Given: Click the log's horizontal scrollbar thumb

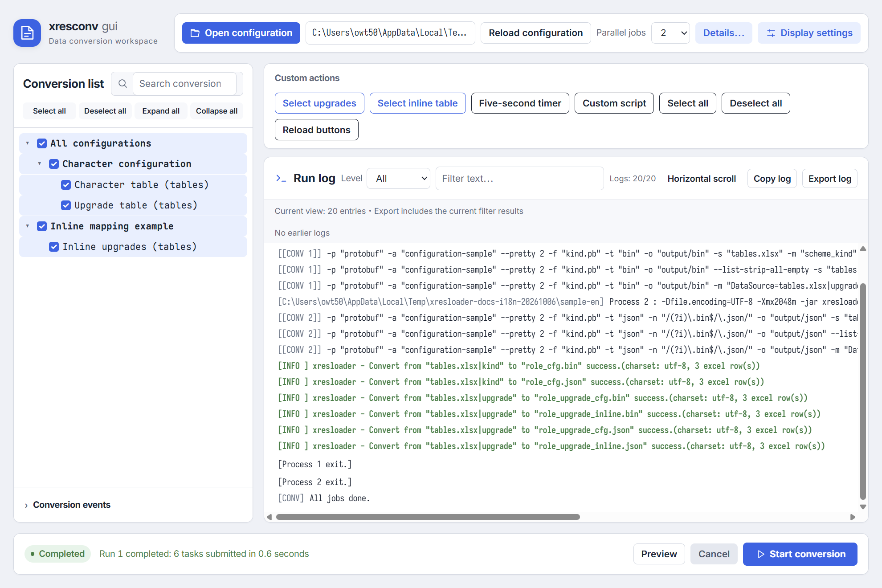Looking at the screenshot, I should [428, 517].
